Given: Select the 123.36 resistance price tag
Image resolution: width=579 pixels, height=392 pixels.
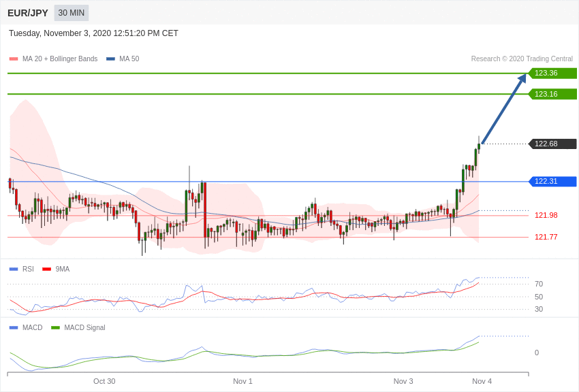Looking at the screenshot, I should [x=553, y=73].
